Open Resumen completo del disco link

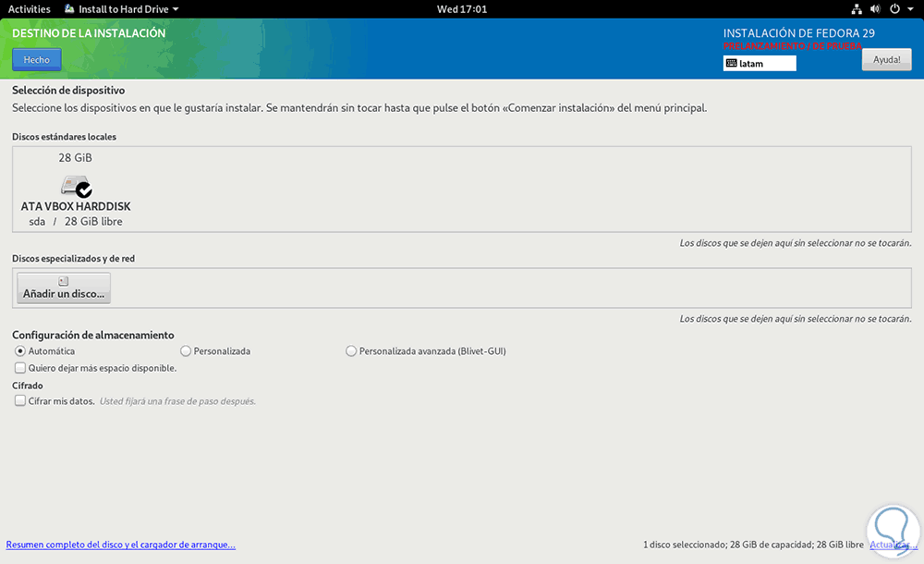(x=121, y=545)
